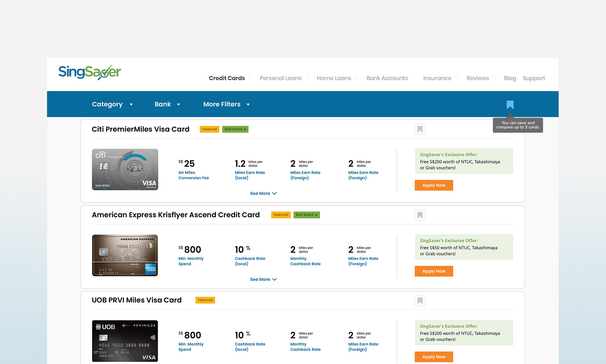Click the Featured badge on Citi PremierMiles
This screenshot has width=606, height=364.
pos(210,129)
